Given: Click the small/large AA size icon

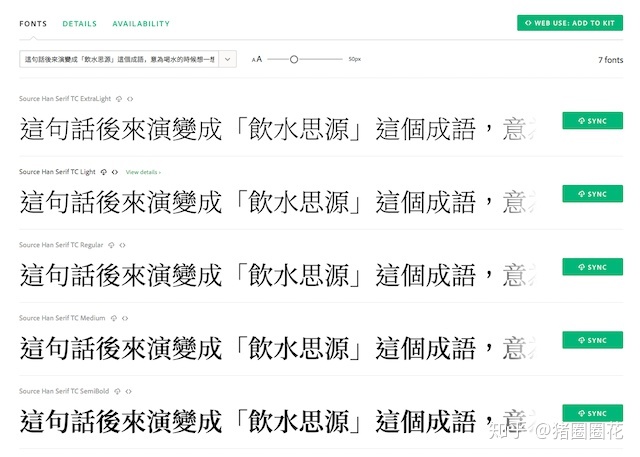Looking at the screenshot, I should (x=257, y=60).
